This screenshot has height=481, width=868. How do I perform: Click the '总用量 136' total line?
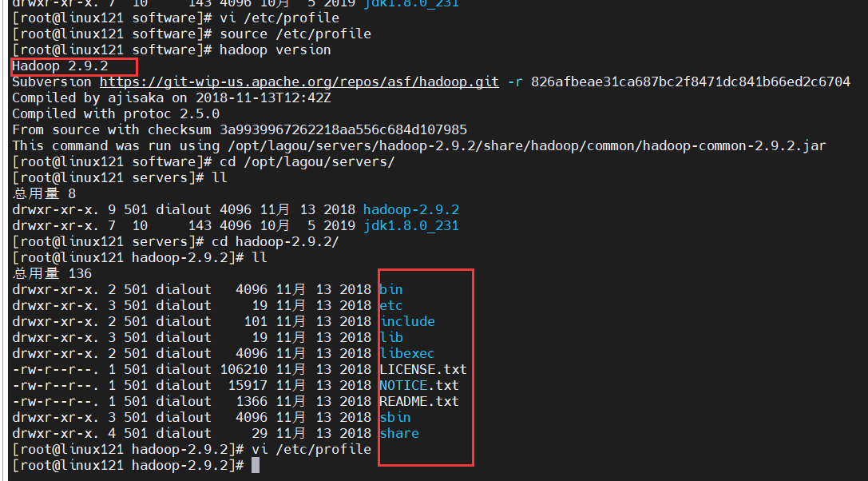[x=52, y=274]
